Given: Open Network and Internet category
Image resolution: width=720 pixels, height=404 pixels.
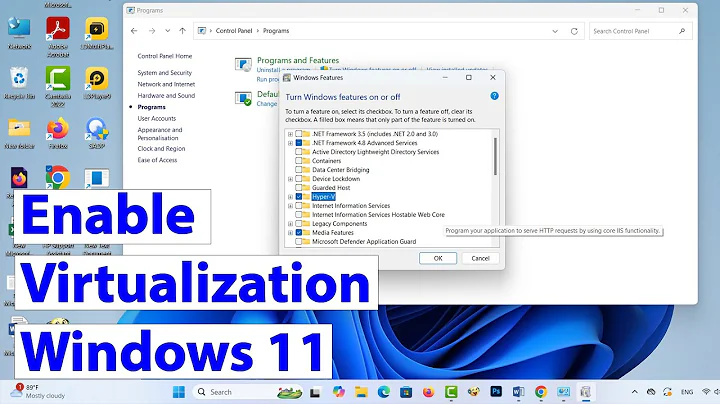Looking at the screenshot, I should (x=166, y=84).
